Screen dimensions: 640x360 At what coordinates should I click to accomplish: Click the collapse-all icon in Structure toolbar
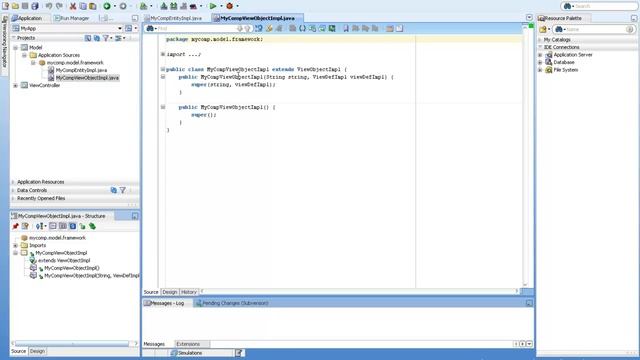53,226
